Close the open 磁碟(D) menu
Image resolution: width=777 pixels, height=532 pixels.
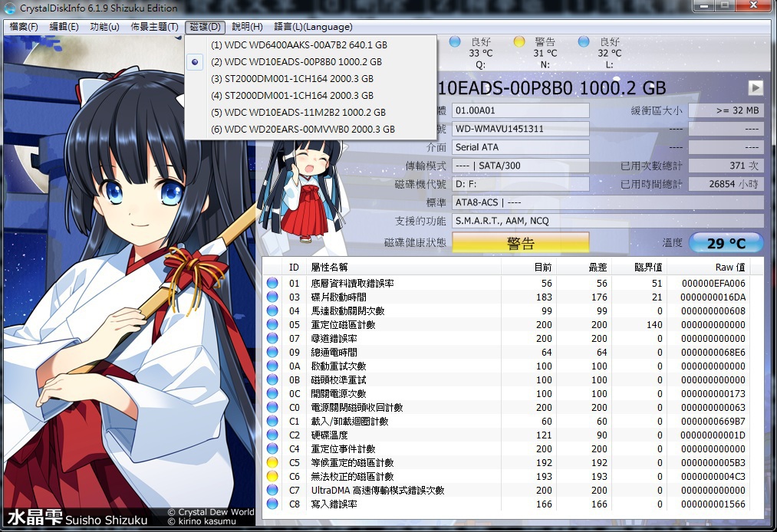(x=205, y=27)
